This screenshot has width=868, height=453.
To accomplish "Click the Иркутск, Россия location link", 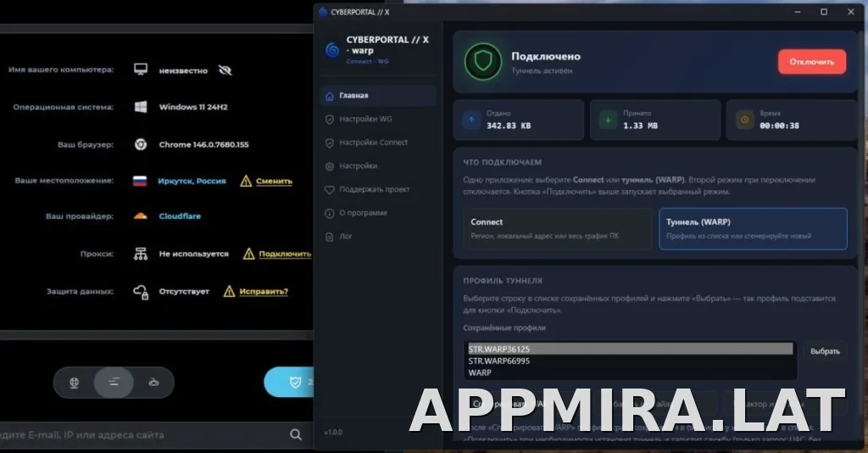I will [192, 181].
